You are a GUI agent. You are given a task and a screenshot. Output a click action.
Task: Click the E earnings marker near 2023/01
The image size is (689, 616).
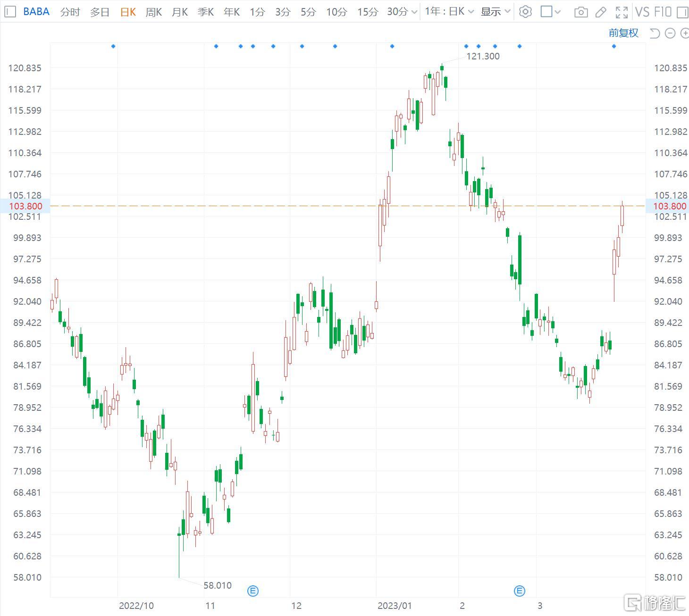(519, 591)
